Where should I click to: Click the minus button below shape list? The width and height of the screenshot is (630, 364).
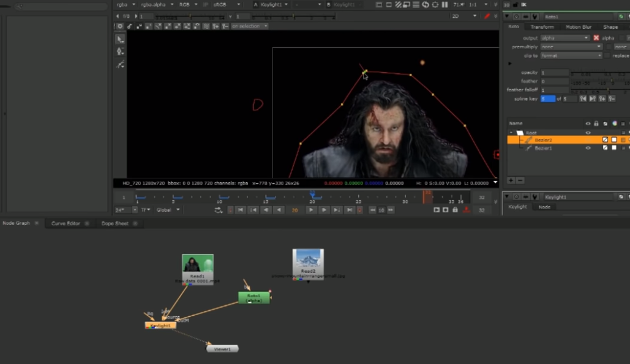[520, 180]
